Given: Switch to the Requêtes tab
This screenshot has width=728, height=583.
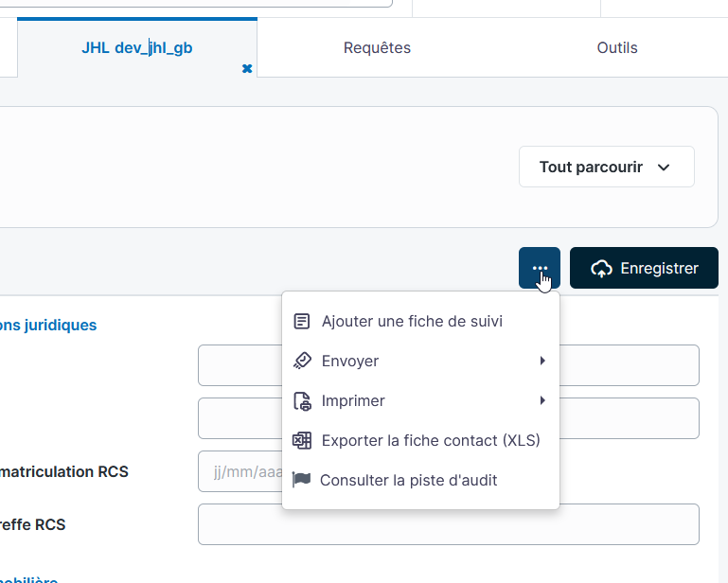Looking at the screenshot, I should point(377,47).
